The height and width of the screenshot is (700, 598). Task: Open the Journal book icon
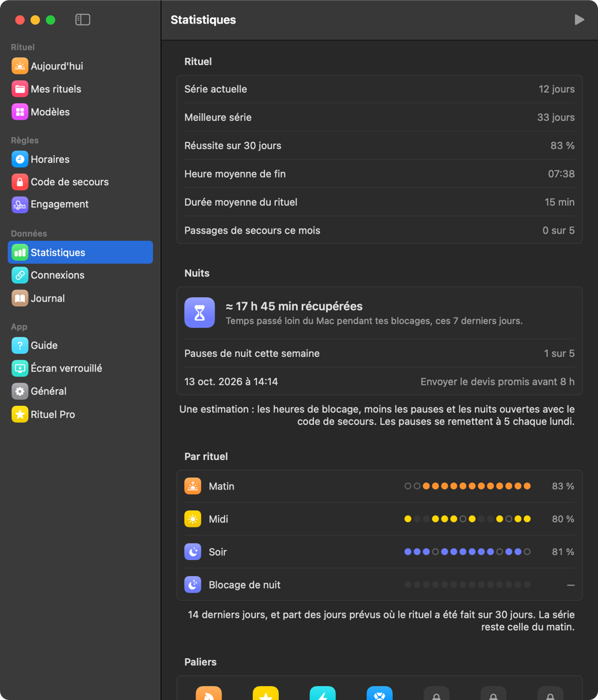tap(20, 298)
